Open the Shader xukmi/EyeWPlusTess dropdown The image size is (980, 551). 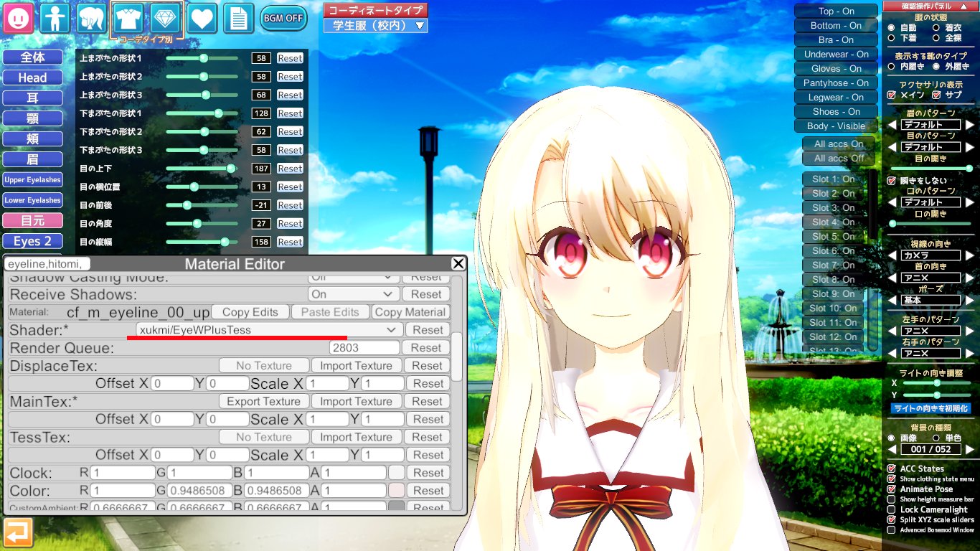point(269,329)
